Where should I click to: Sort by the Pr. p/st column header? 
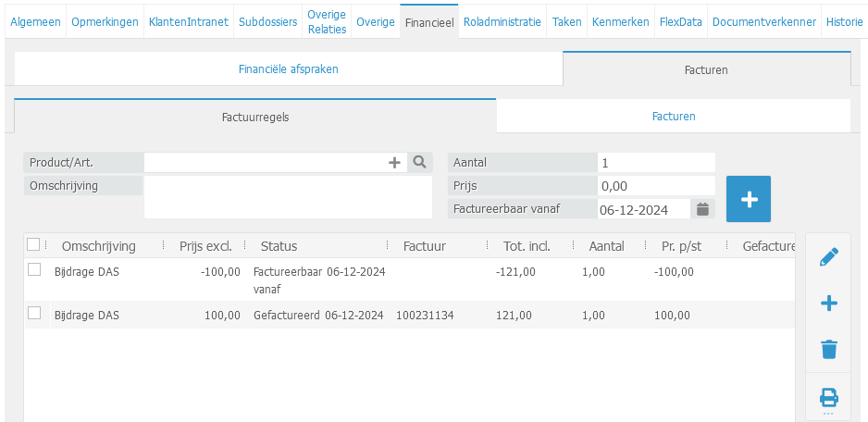click(x=681, y=246)
